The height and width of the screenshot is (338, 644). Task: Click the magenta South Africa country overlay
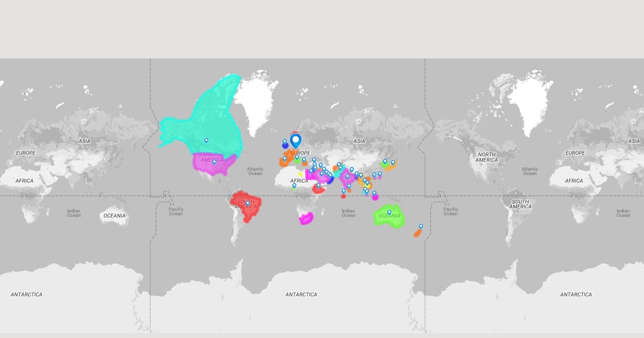coord(306,218)
